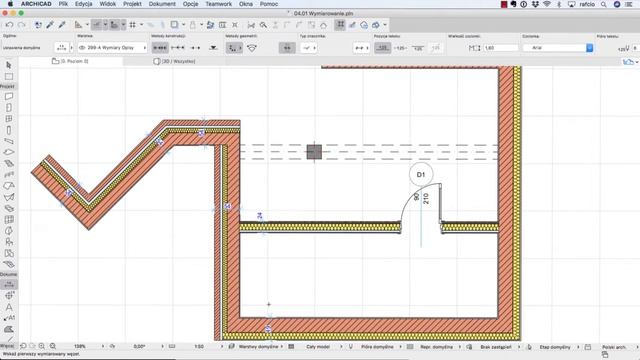Select the Wall tool in toolbox
The image size is (640, 360).
(9, 96)
